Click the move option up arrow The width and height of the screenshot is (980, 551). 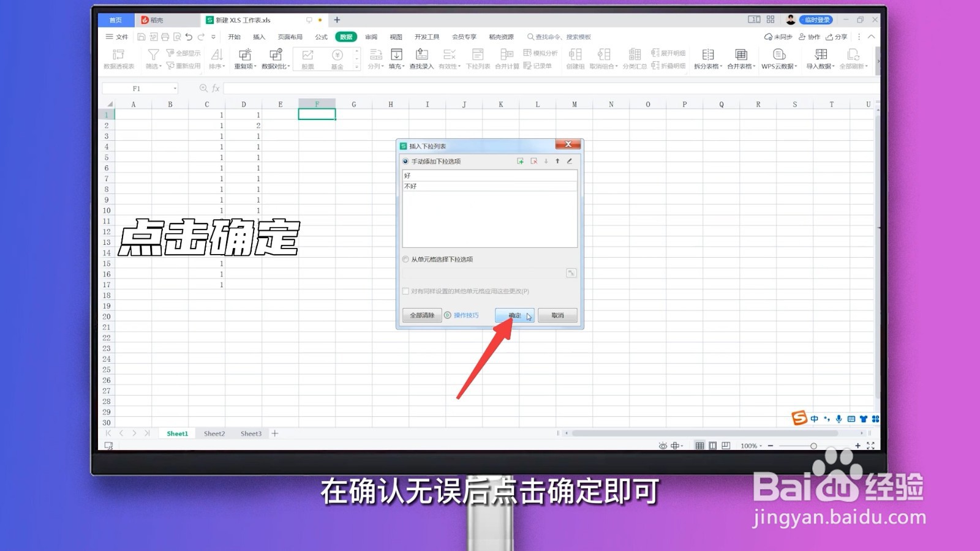pos(557,161)
